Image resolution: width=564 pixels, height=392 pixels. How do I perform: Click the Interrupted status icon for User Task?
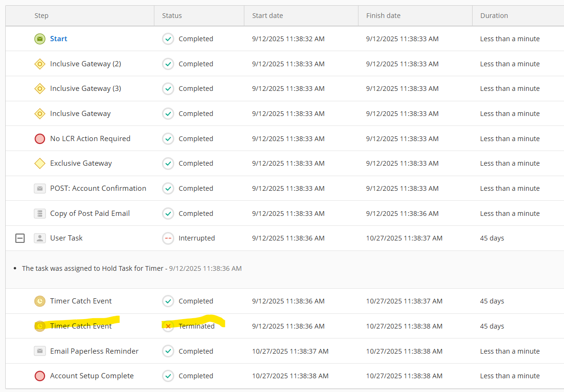[168, 238]
